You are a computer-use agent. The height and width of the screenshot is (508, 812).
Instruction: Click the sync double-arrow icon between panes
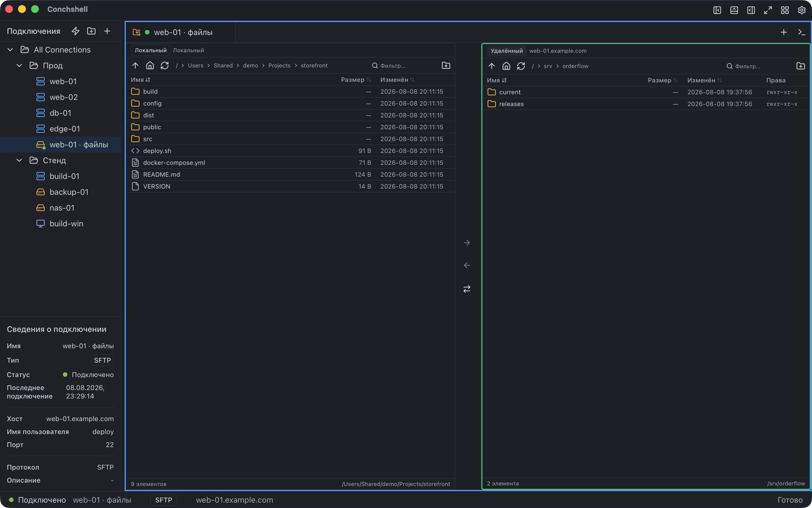467,289
